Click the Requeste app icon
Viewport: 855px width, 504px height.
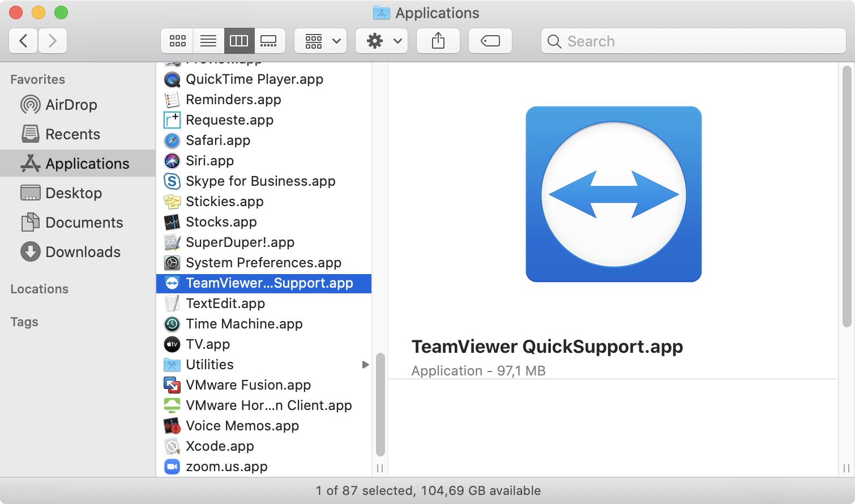tap(172, 120)
